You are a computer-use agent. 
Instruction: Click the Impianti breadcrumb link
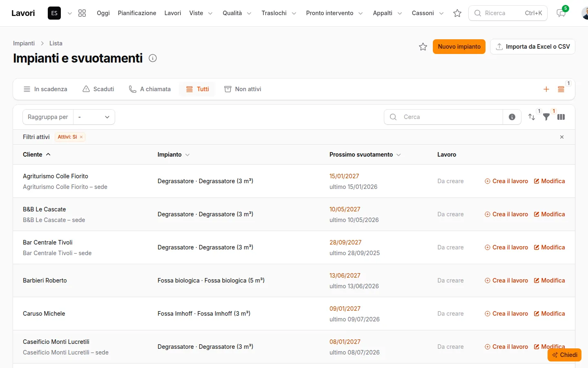pos(24,43)
